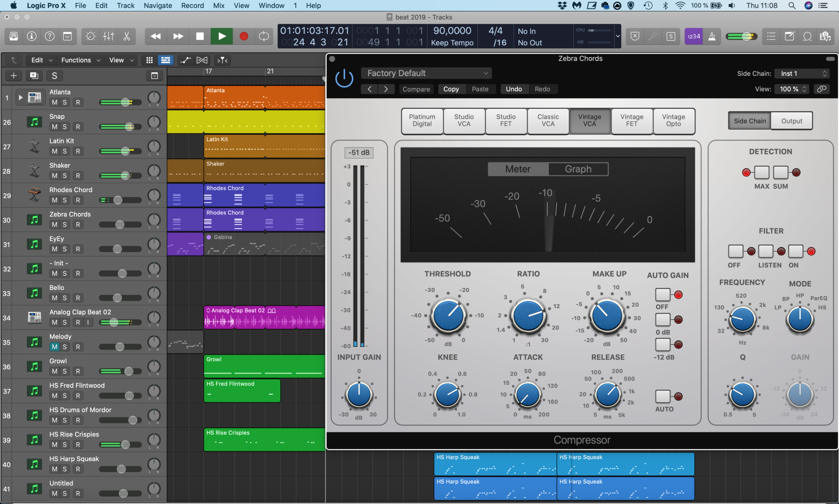Solo the Snap track
This screenshot has height=504, width=839.
pos(65,127)
